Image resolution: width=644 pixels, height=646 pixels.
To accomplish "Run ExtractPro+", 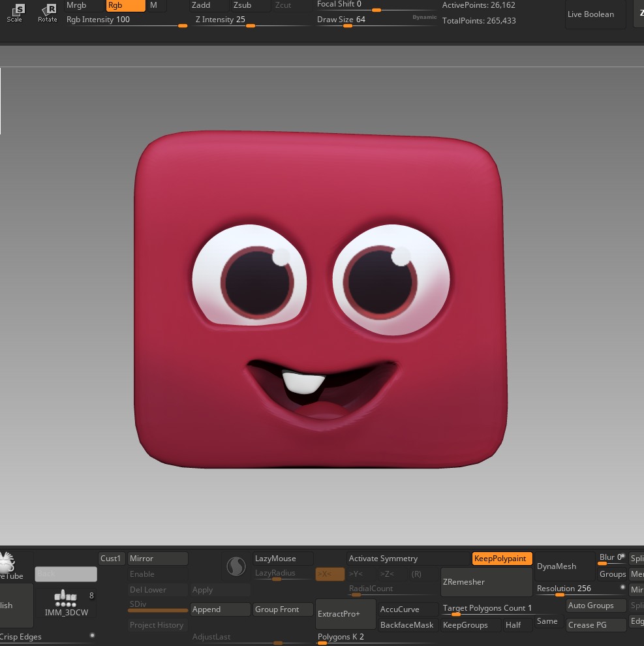I will [345, 614].
